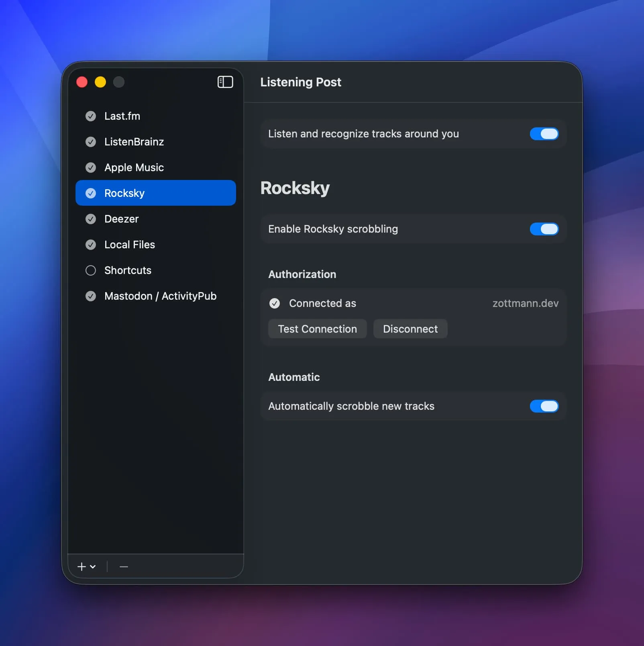Click the empty status circle beside Shortcuts
Image resolution: width=644 pixels, height=646 pixels.
coord(90,270)
